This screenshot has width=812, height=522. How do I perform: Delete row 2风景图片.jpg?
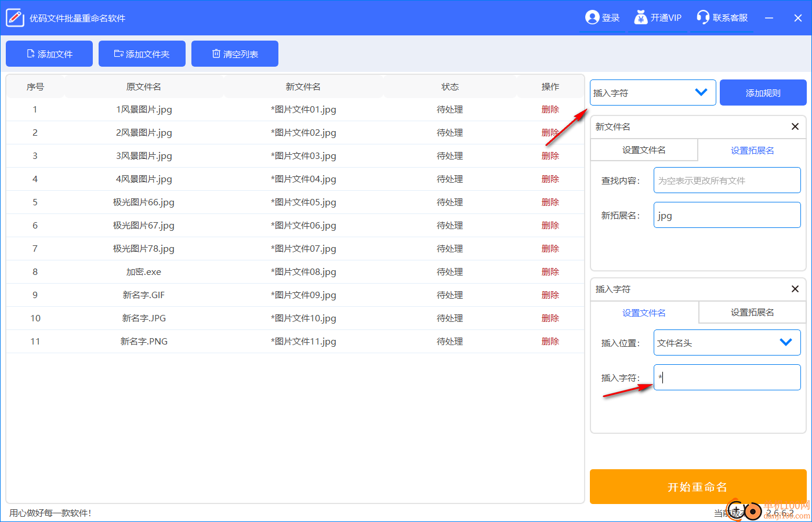pos(550,133)
